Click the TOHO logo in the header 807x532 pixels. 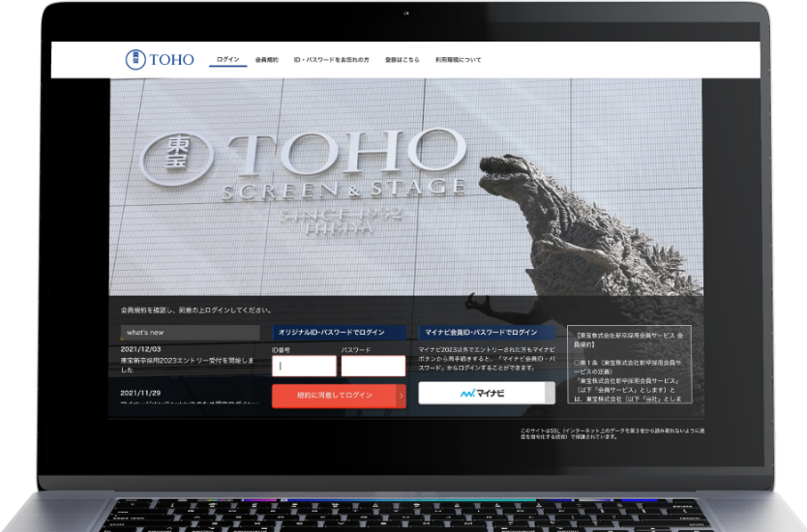coord(160,59)
